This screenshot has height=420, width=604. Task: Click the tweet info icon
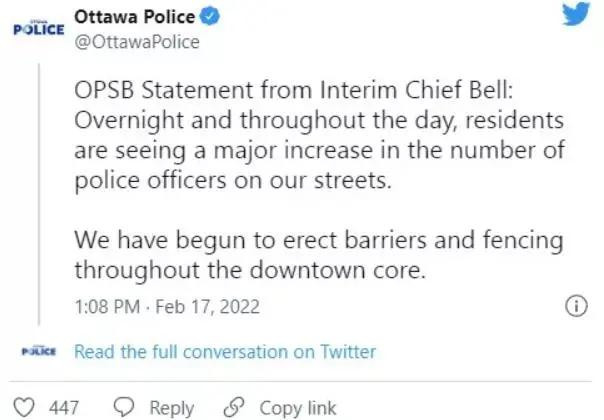[575, 306]
